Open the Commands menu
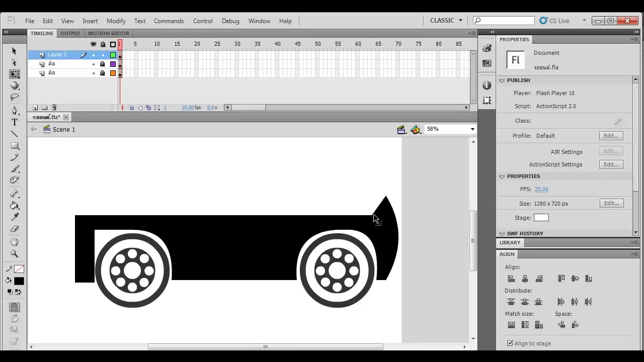 pos(169,21)
